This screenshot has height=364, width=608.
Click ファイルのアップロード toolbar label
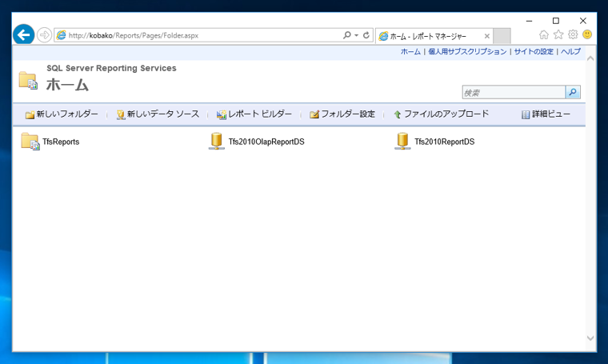[x=446, y=114]
